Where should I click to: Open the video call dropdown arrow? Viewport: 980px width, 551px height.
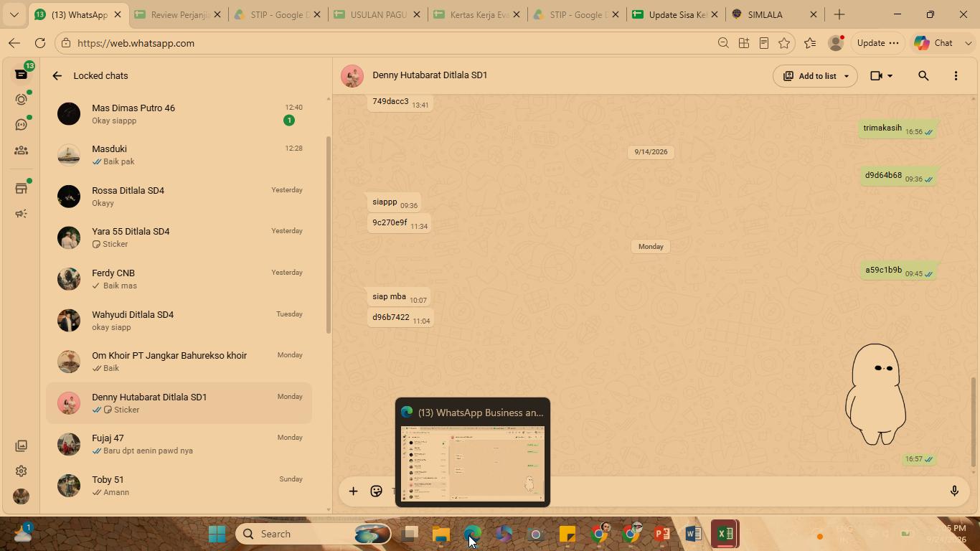click(x=890, y=76)
